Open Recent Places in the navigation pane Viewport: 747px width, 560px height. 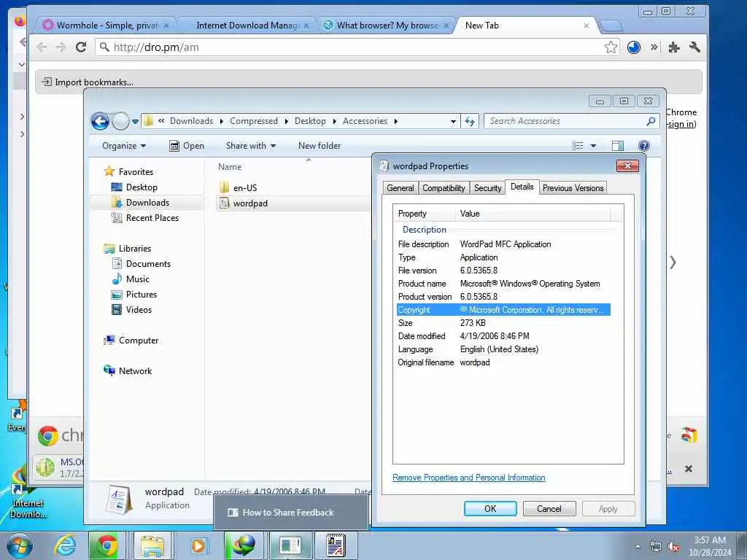click(x=152, y=217)
